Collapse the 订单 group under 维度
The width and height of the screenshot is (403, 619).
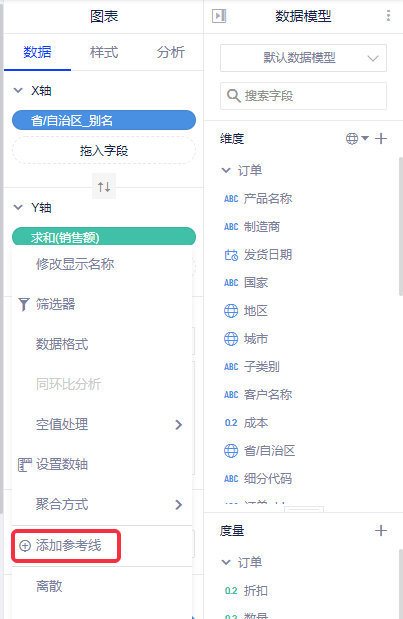point(226,171)
